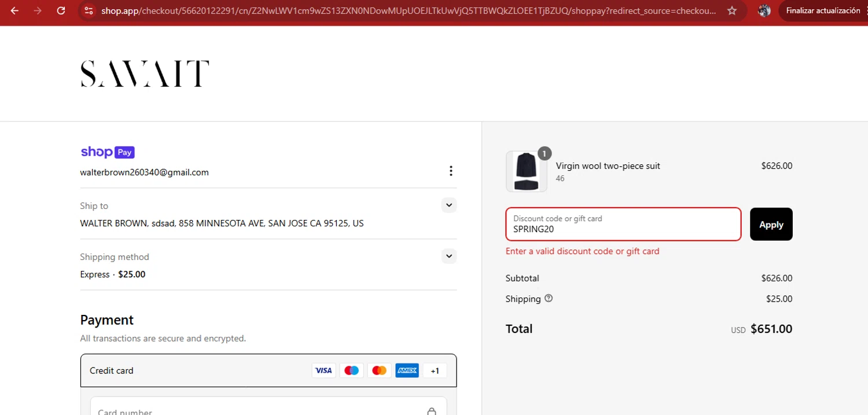The image size is (868, 415).
Task: Click the American Express card icon
Action: pos(407,370)
